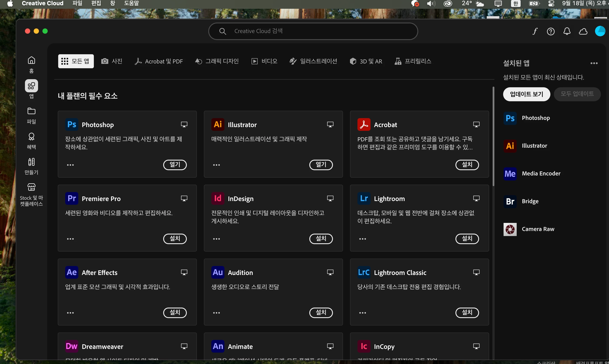Select the Acrobat 및 PDF tab
The height and width of the screenshot is (364, 609).
pos(159,61)
